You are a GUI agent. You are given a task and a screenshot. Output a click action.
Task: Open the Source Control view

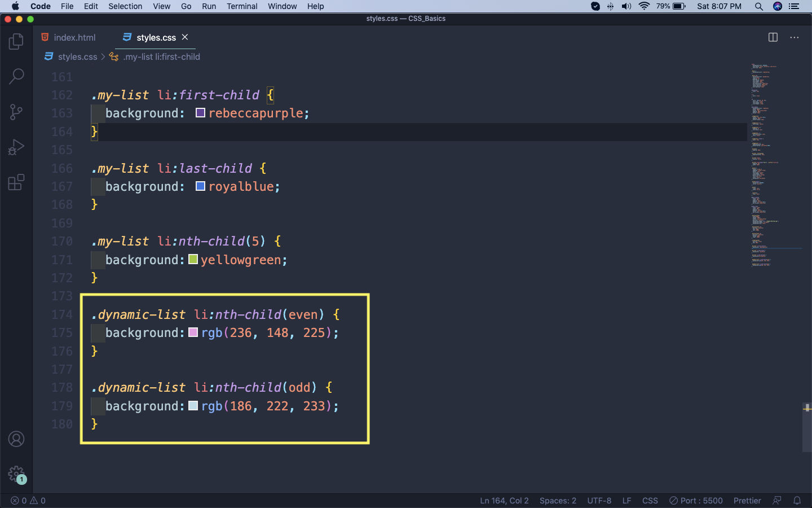pyautogui.click(x=16, y=112)
